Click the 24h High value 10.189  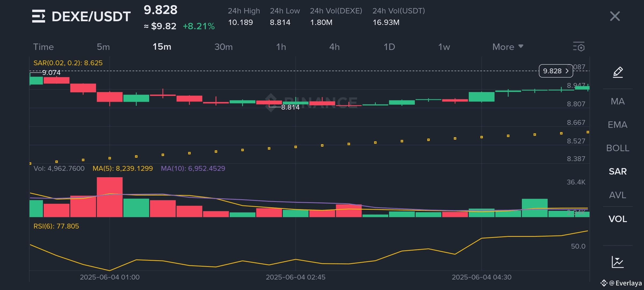(x=240, y=22)
